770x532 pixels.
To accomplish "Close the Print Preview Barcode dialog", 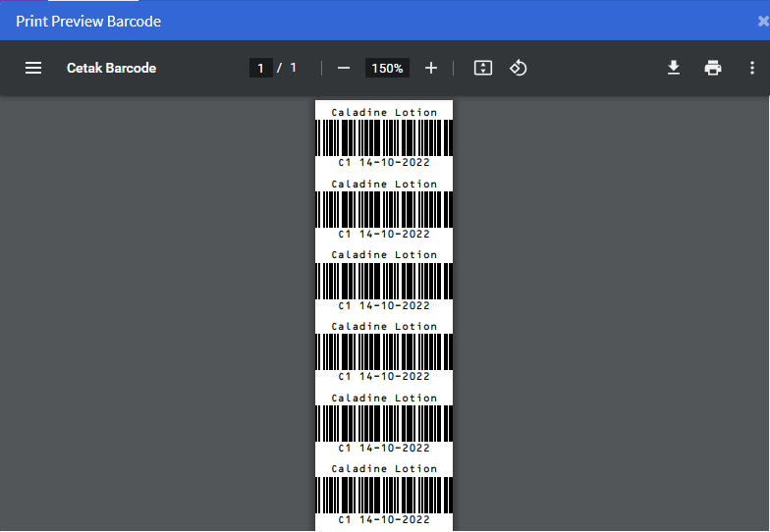I will tap(763, 21).
